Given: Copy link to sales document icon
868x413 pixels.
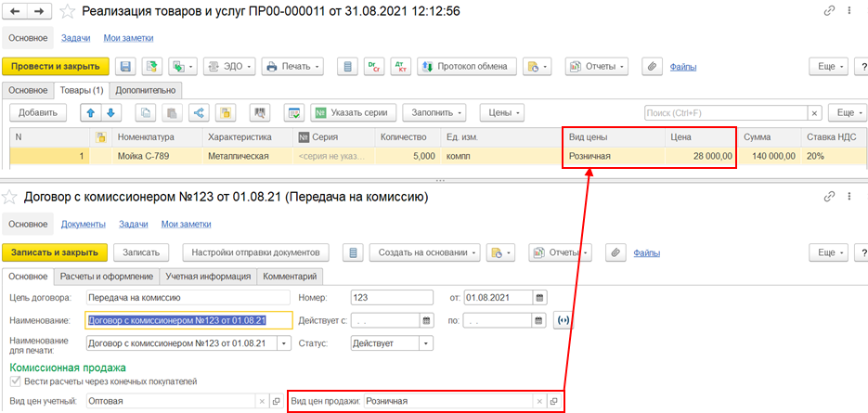Looking at the screenshot, I should [829, 11].
